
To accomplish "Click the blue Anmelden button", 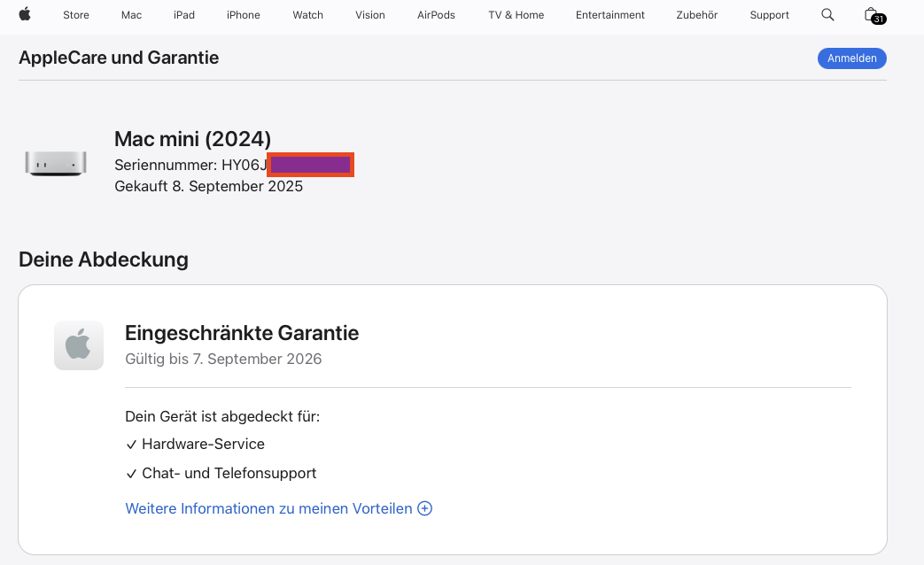I will click(852, 58).
